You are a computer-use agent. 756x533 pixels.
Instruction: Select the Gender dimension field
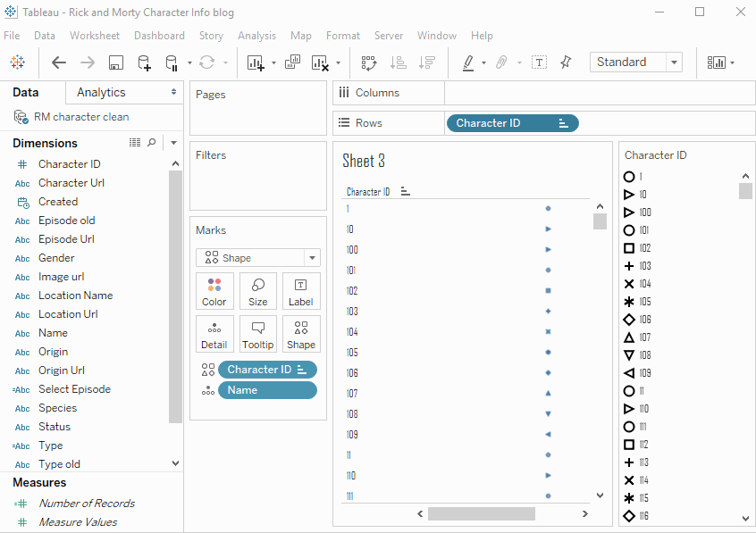click(x=56, y=258)
